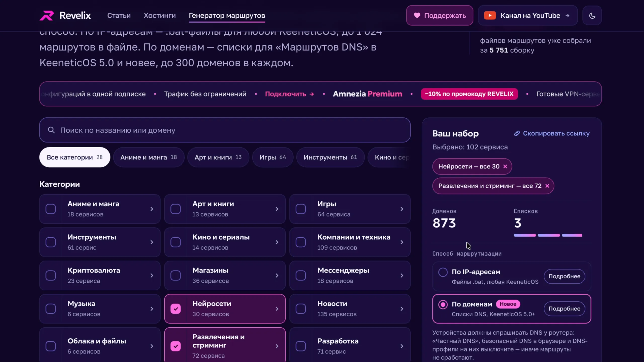Viewport: 644px width, 362px height.
Task: Open Генератор маршрутов nav item
Action: (227, 16)
